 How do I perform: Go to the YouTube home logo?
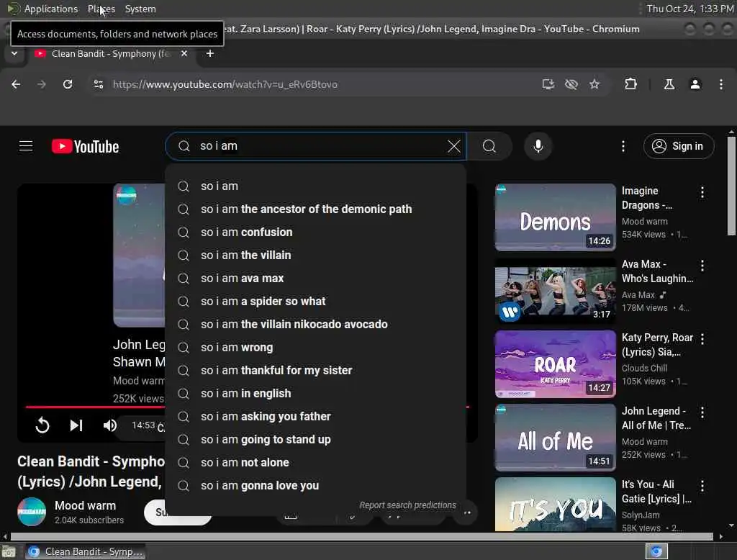point(85,146)
